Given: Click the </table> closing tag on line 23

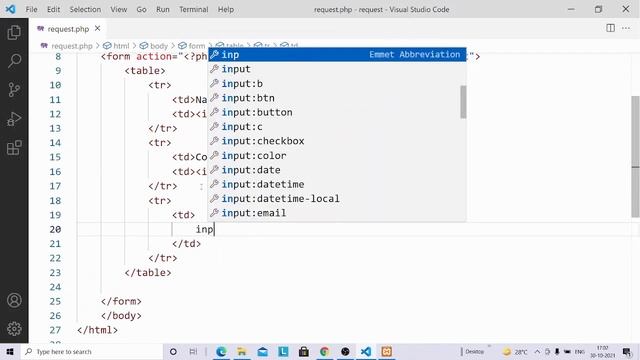Looking at the screenshot, I should [148, 272].
